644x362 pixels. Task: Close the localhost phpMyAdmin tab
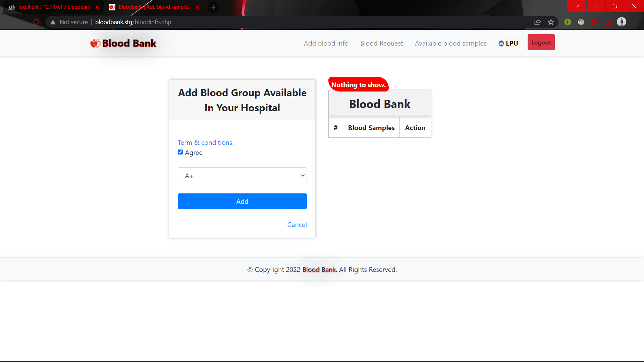click(97, 7)
